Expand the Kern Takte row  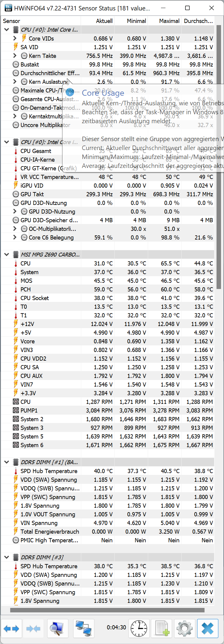click(15, 56)
